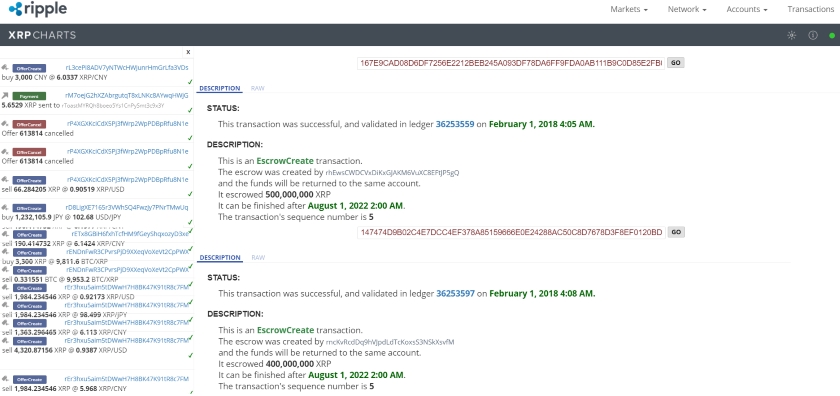The width and height of the screenshot is (840, 396).
Task: Open the XRP Charts home title
Action: tap(42, 35)
